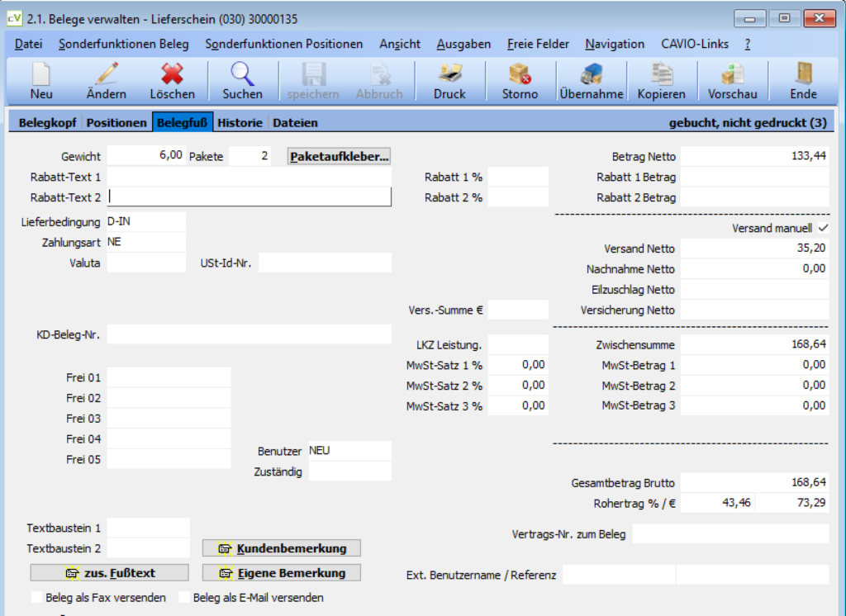Click the Druck printer icon

point(449,73)
